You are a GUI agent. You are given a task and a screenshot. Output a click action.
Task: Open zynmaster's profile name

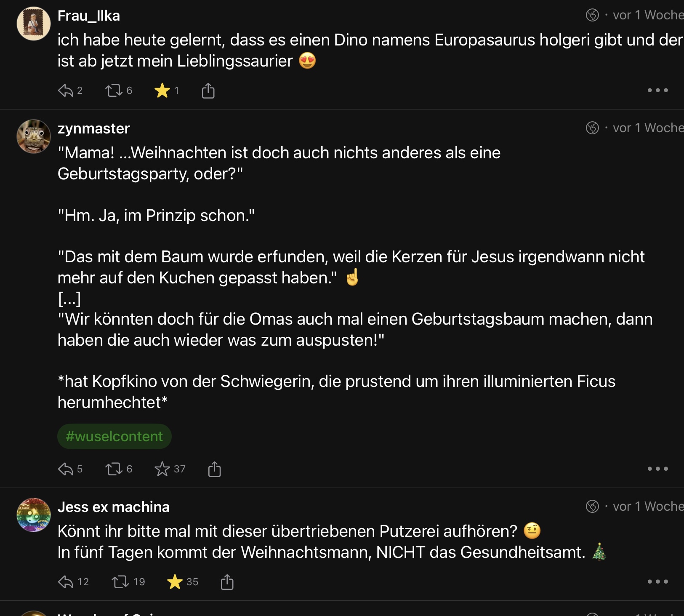pyautogui.click(x=93, y=128)
